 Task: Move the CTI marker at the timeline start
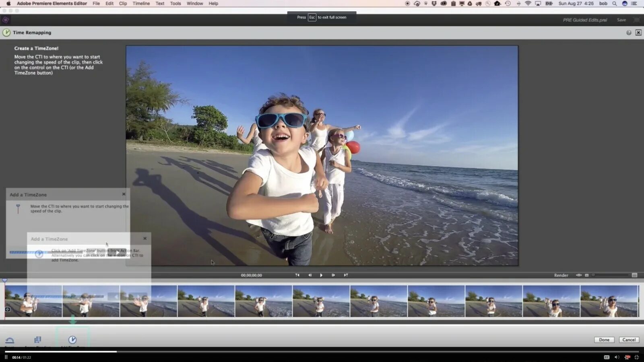(4, 280)
